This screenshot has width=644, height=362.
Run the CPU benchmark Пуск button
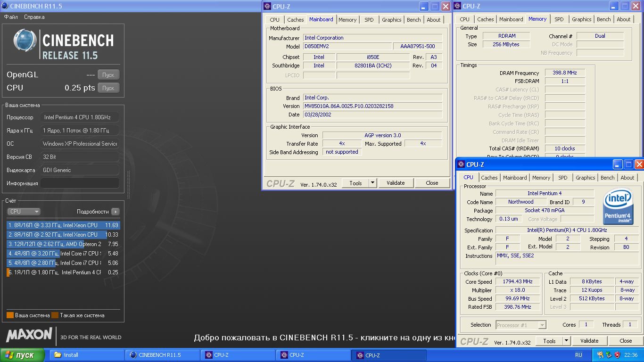(x=108, y=88)
